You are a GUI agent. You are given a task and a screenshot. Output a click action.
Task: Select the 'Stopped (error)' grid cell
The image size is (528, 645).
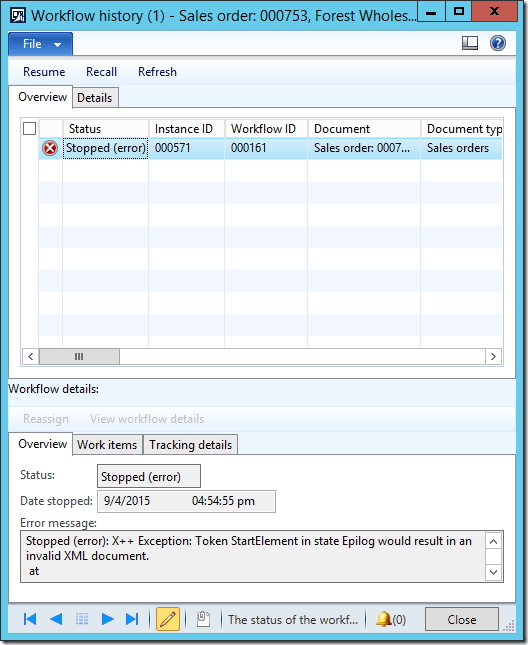105,148
